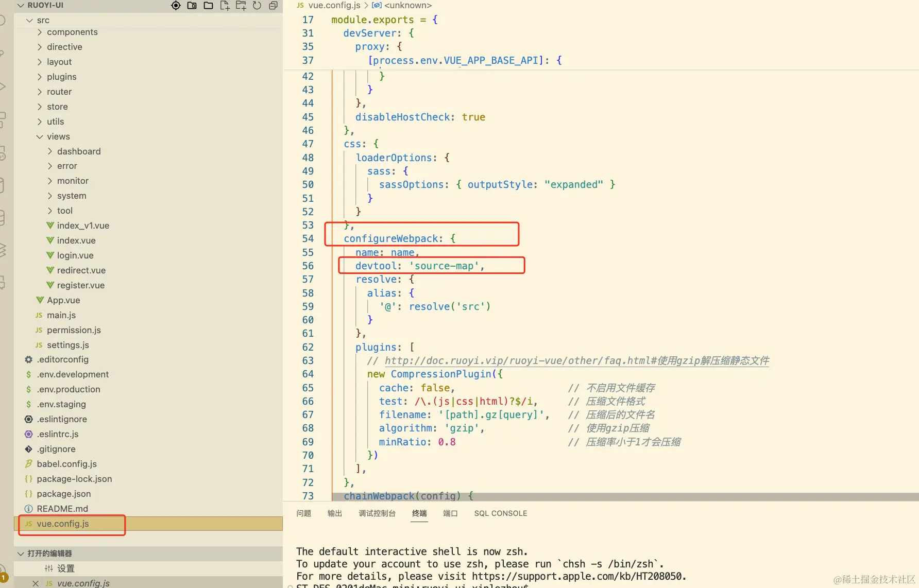The image size is (919, 588).
Task: Expand the router folder
Action: pyautogui.click(x=40, y=92)
